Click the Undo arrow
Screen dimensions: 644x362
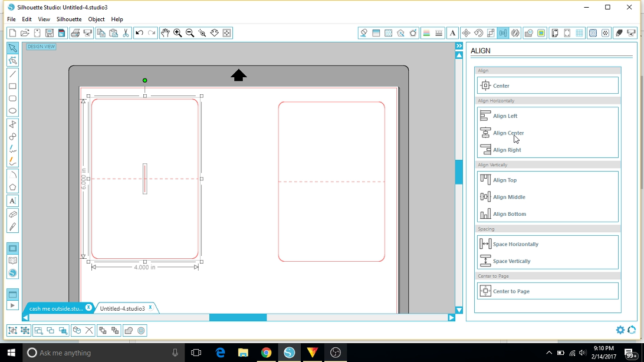click(x=139, y=33)
